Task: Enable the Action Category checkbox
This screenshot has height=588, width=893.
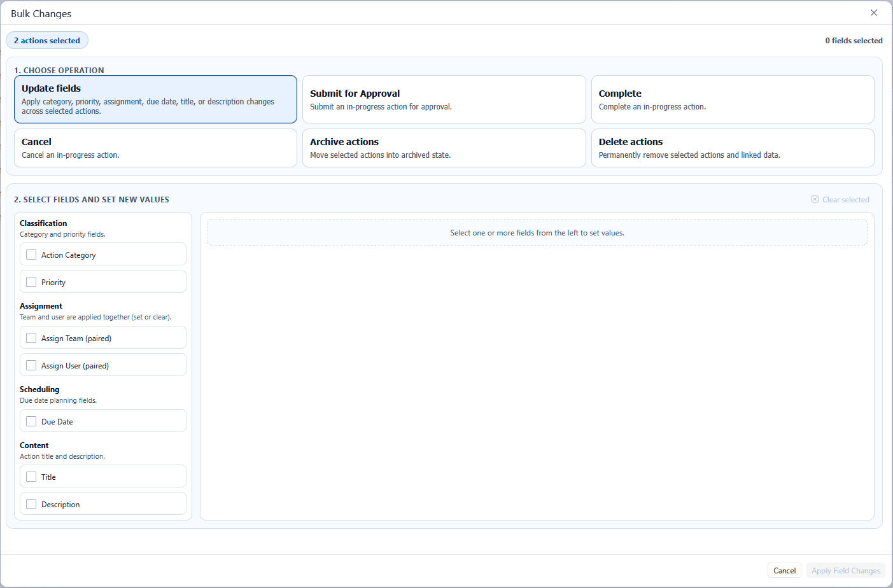Action: pyautogui.click(x=31, y=255)
